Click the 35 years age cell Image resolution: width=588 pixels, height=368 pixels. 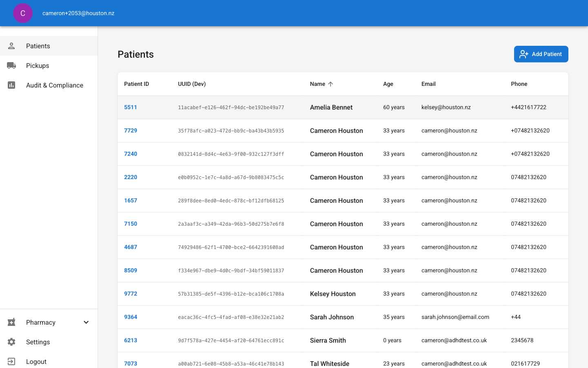[394, 317]
